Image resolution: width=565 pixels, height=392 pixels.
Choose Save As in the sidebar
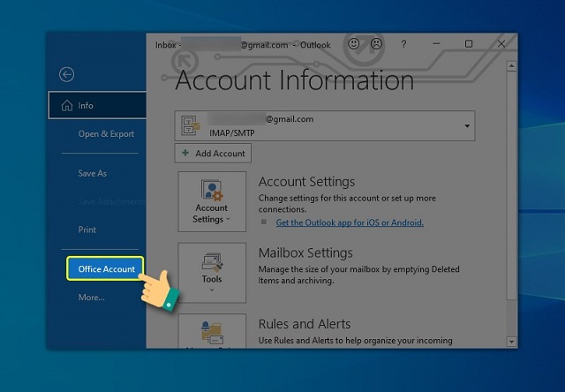92,173
